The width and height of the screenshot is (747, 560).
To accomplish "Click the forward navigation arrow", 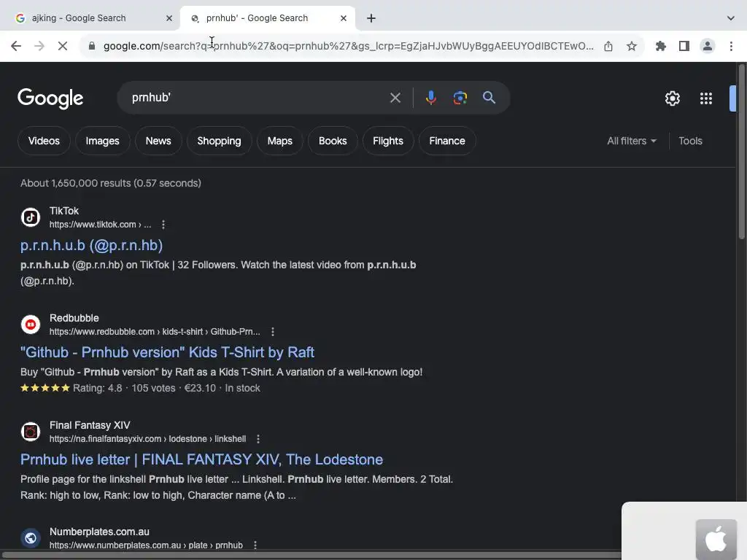I will (39, 46).
